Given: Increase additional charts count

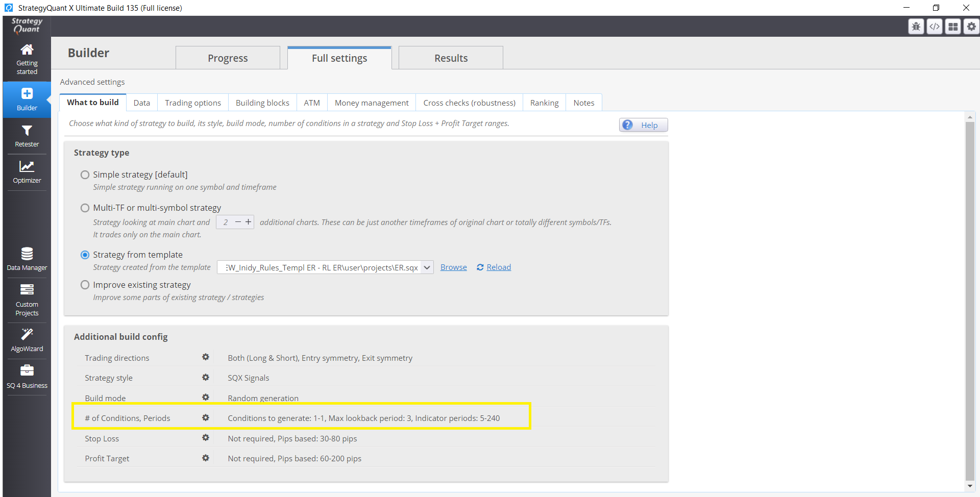Looking at the screenshot, I should pyautogui.click(x=249, y=222).
